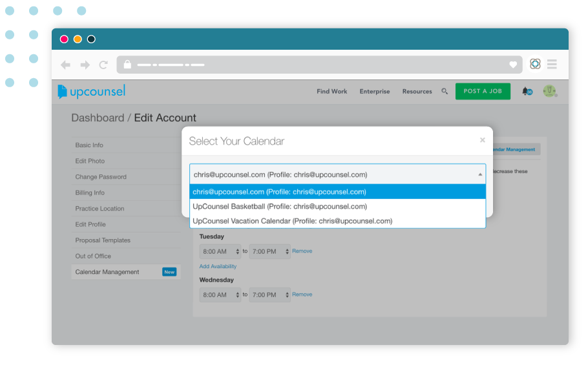This screenshot has width=588, height=365.
Task: Click the Calendar Management tab at right
Action: 517,149
